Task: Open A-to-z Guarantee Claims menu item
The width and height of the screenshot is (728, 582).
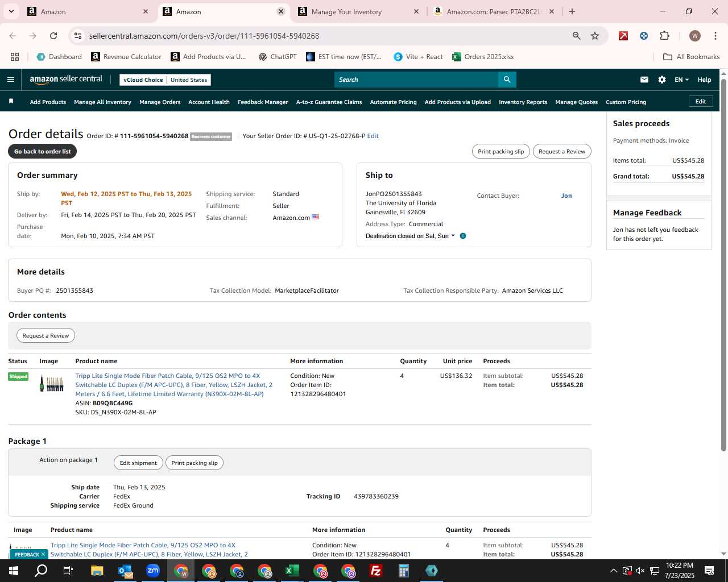Action: click(x=329, y=102)
